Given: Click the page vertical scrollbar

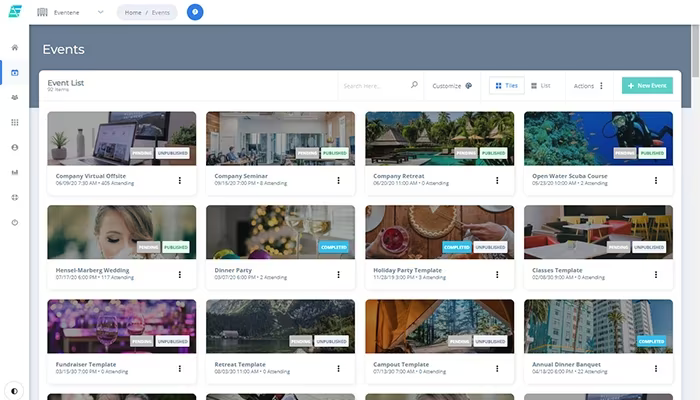Looking at the screenshot, I should coord(695,50).
